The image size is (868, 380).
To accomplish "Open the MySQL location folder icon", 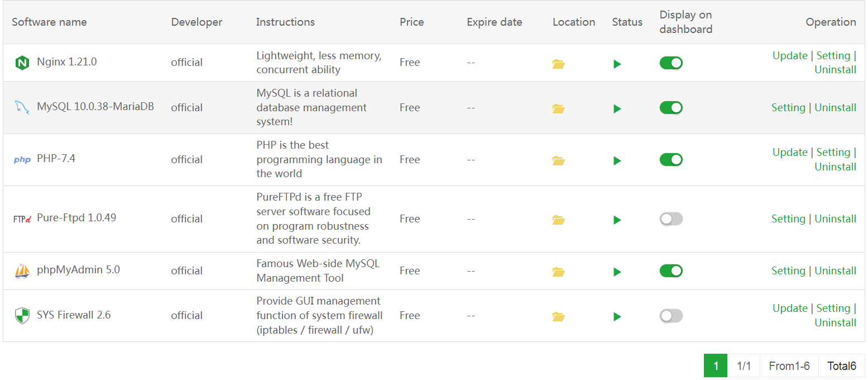I will coord(558,108).
